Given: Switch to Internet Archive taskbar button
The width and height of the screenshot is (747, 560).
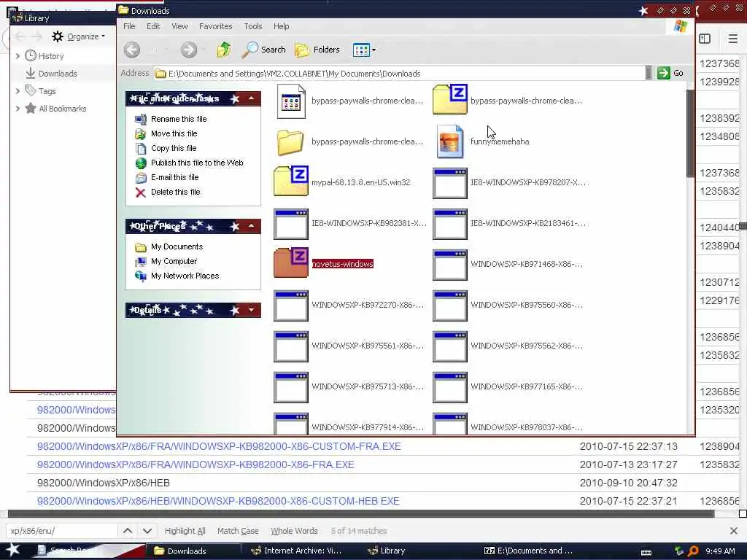Looking at the screenshot, I should pyautogui.click(x=296, y=551).
